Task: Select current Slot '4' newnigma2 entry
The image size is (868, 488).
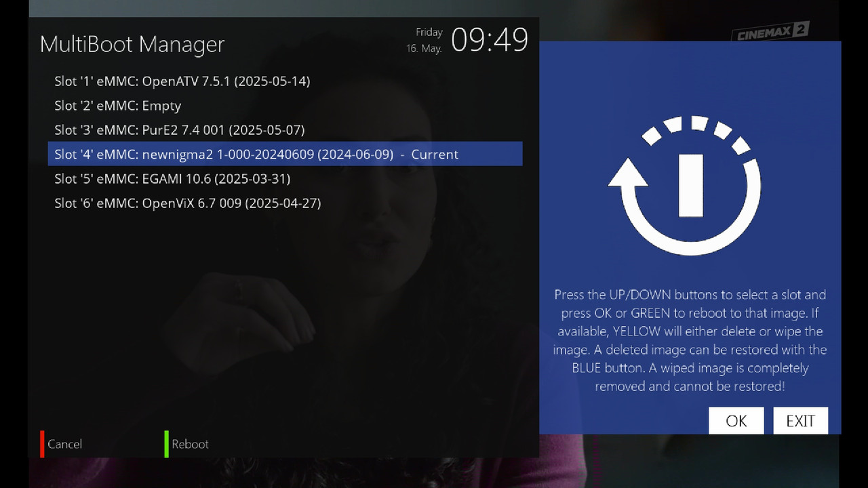Action: pos(285,155)
